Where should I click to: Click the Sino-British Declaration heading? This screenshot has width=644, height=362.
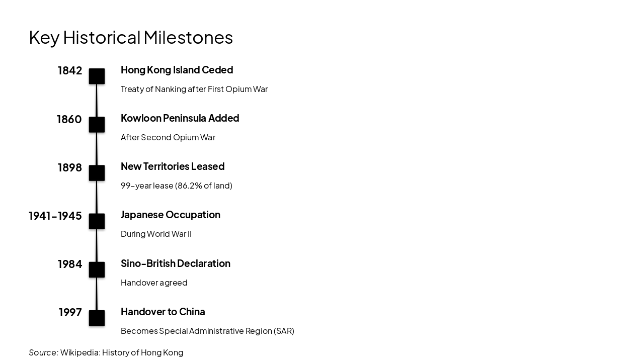[x=176, y=263]
